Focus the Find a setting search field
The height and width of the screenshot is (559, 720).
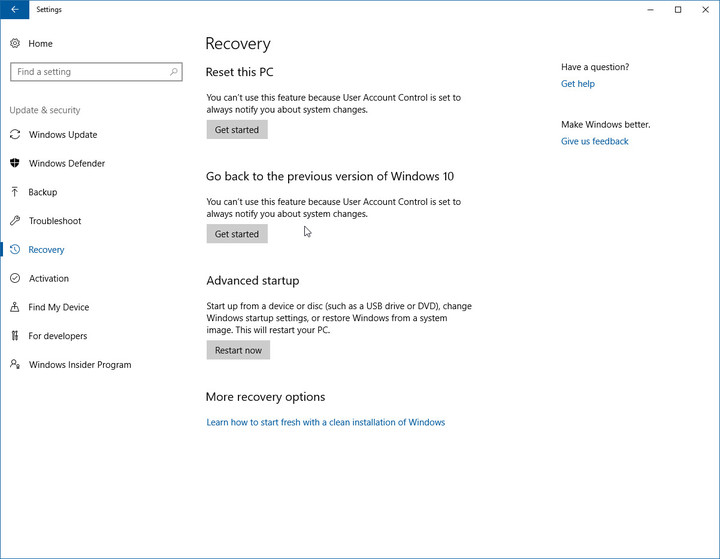[96, 72]
